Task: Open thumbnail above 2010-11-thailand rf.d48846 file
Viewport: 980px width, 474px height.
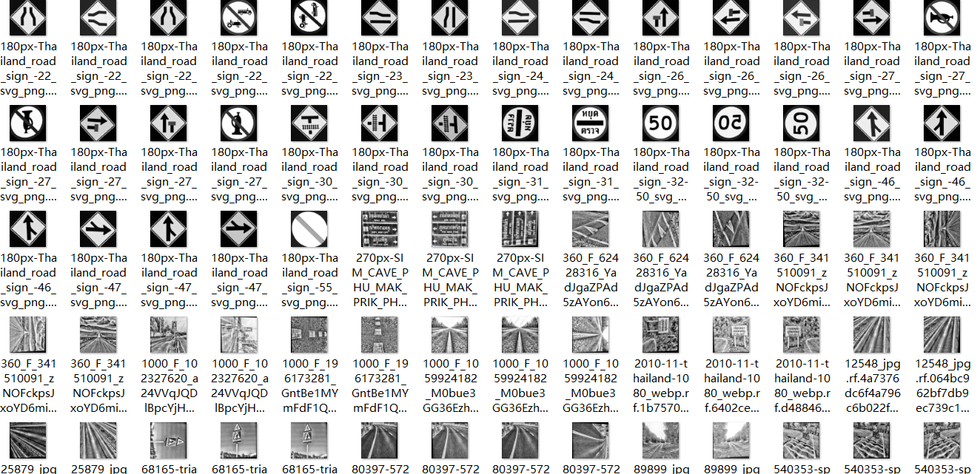Action: (x=802, y=335)
